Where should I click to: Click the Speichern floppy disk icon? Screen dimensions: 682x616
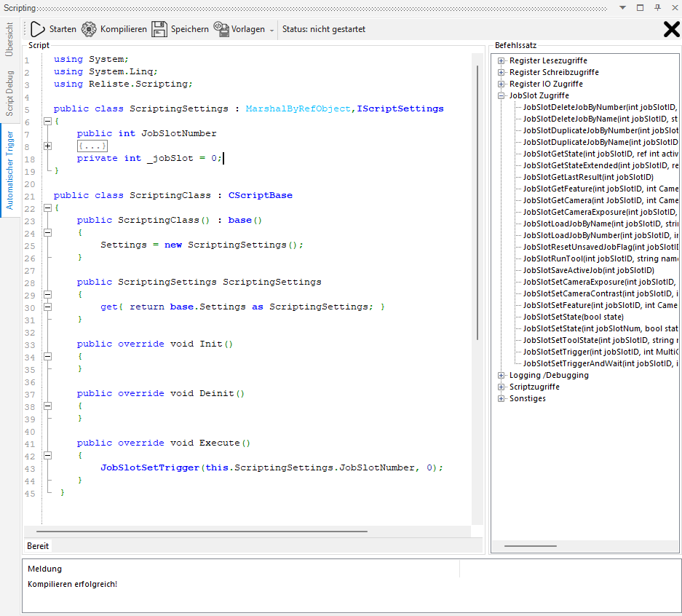(x=159, y=29)
